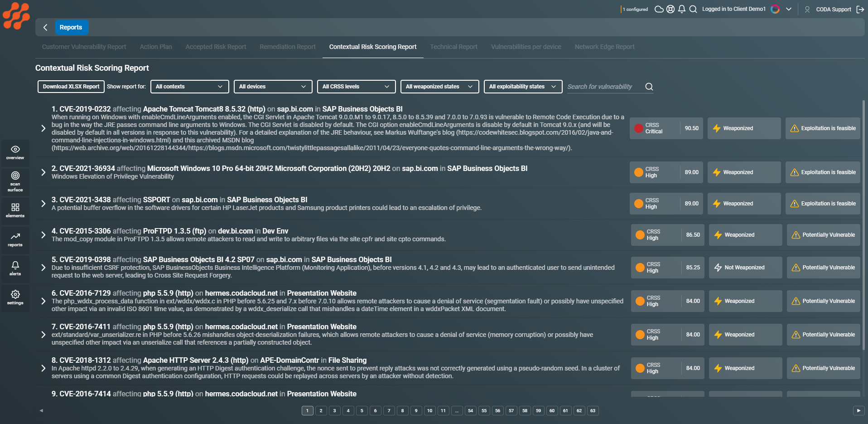Expand row 8 CVE-2018-1312
The height and width of the screenshot is (424, 868).
click(x=43, y=368)
